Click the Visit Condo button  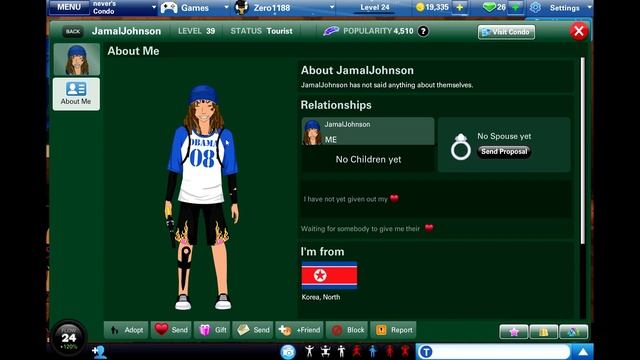506,32
